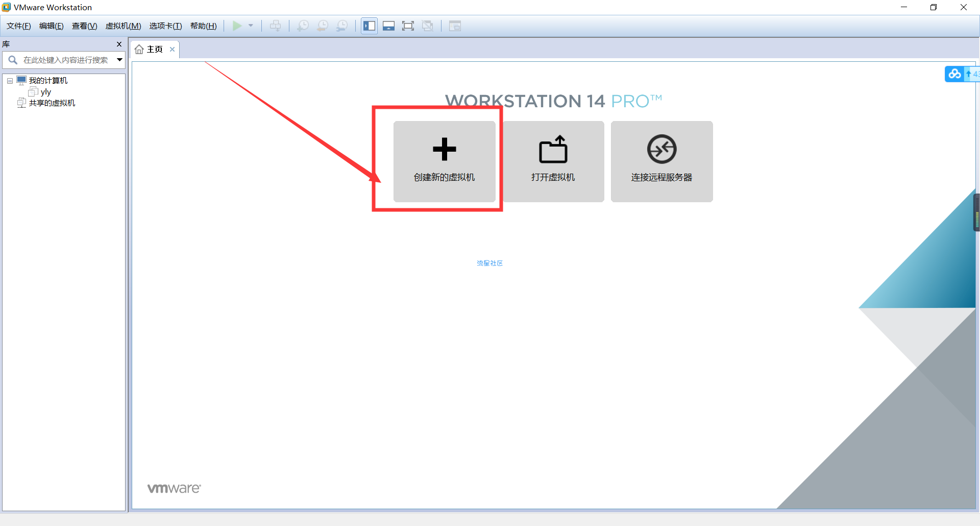Open the 虚拟机(M) menu

[x=124, y=26]
